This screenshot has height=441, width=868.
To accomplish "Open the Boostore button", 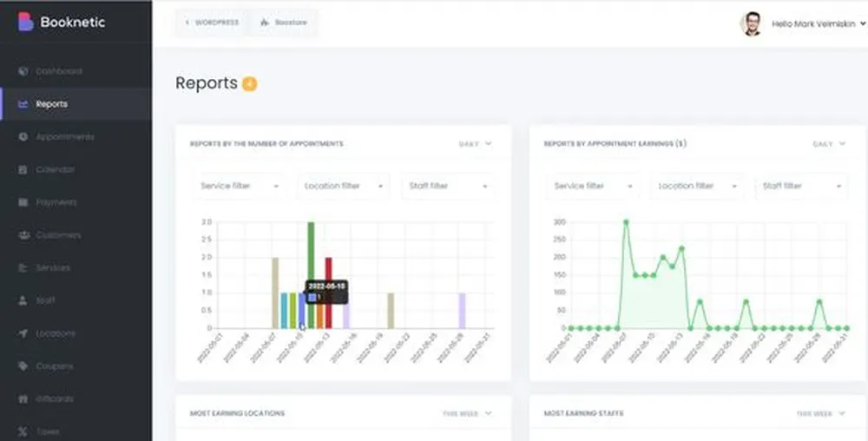I will (283, 23).
